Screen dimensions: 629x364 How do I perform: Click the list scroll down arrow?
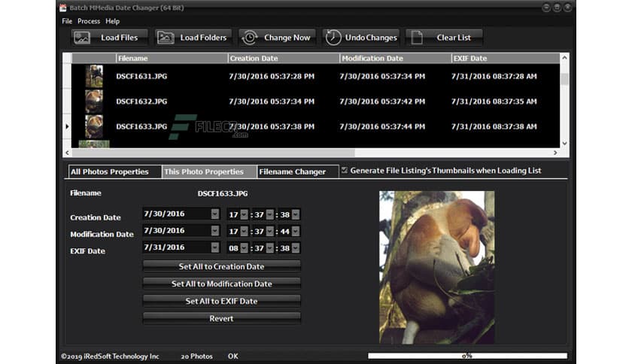(564, 143)
